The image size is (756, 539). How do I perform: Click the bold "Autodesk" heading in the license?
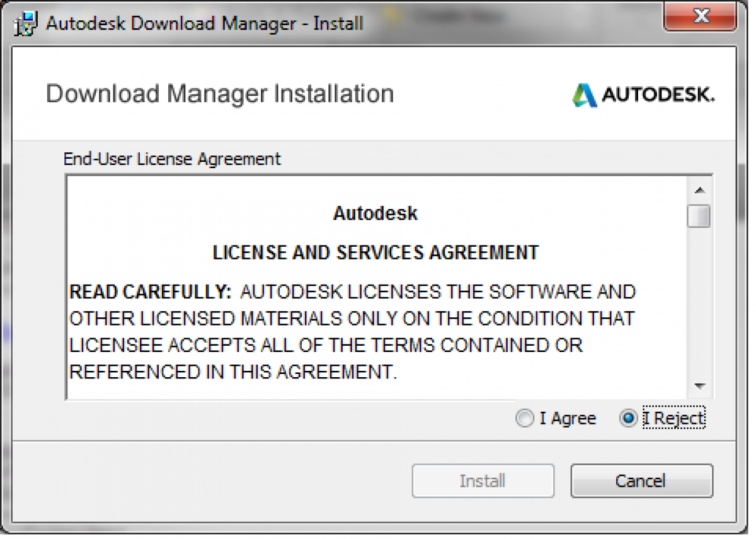[375, 213]
